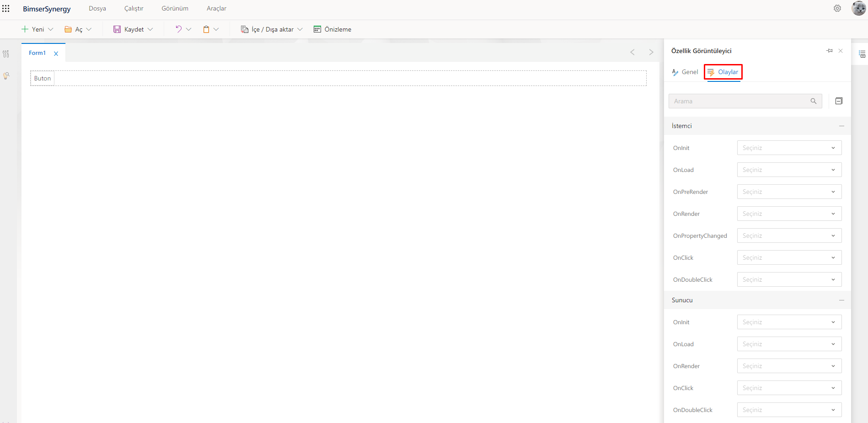Image resolution: width=868 pixels, height=423 pixels.
Task: Open the İstemci OnRender dropdown
Action: click(789, 214)
